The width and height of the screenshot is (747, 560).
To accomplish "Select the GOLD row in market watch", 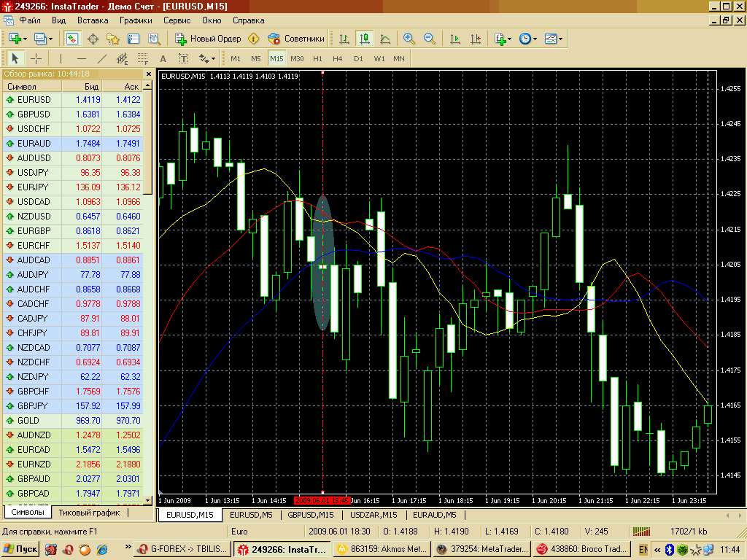I will [29, 421].
